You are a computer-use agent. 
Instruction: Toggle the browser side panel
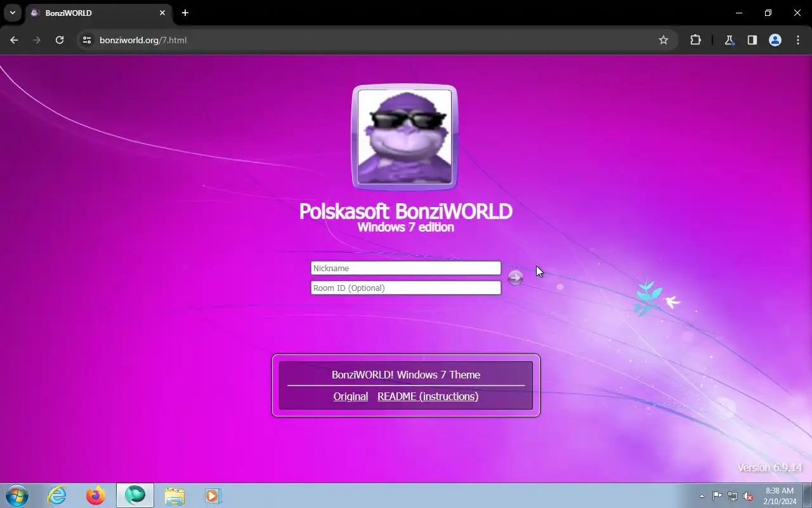point(752,40)
